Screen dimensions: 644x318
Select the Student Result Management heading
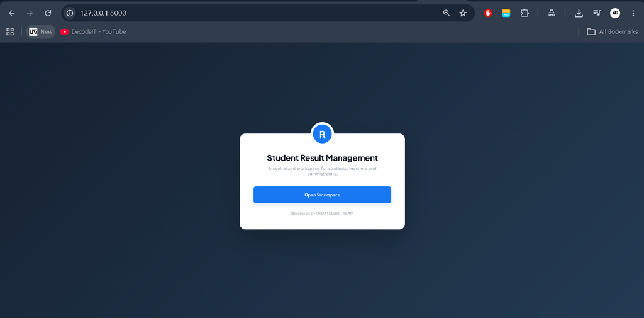[x=323, y=158]
